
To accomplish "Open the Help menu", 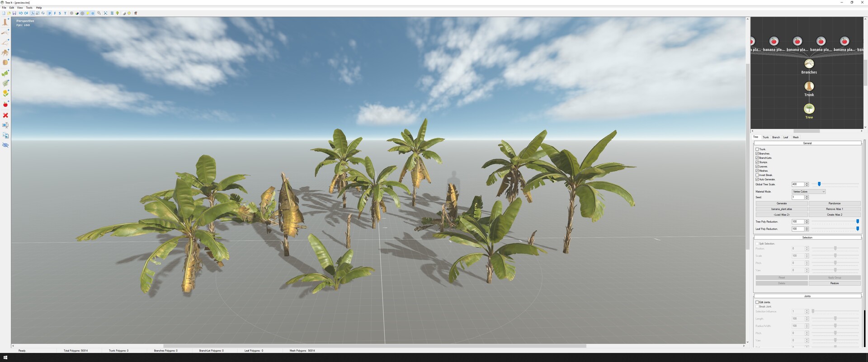I will [39, 8].
